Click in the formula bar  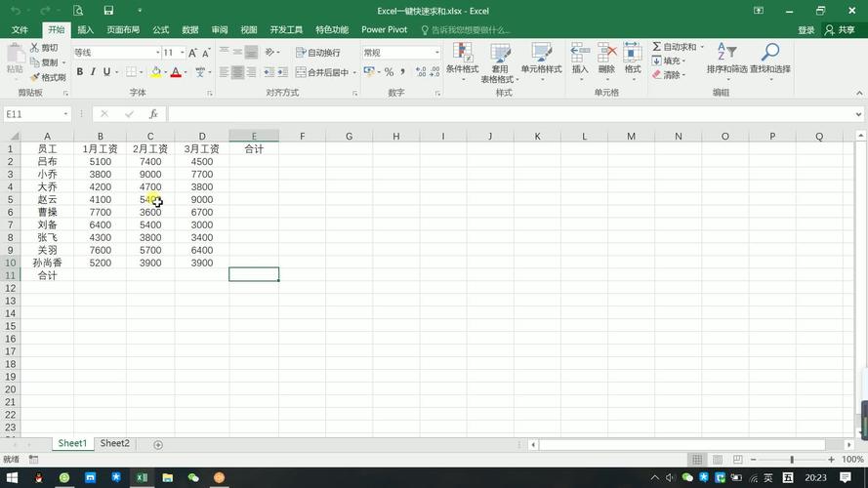[x=510, y=114]
